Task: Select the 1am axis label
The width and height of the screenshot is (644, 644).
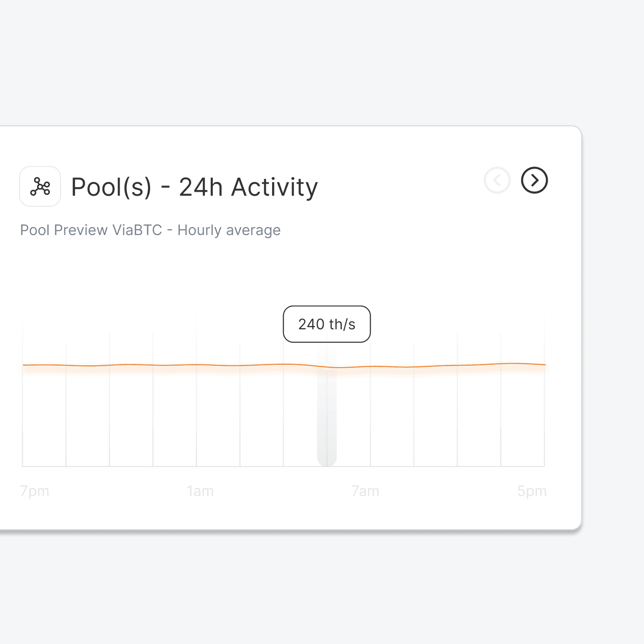Action: point(200,491)
